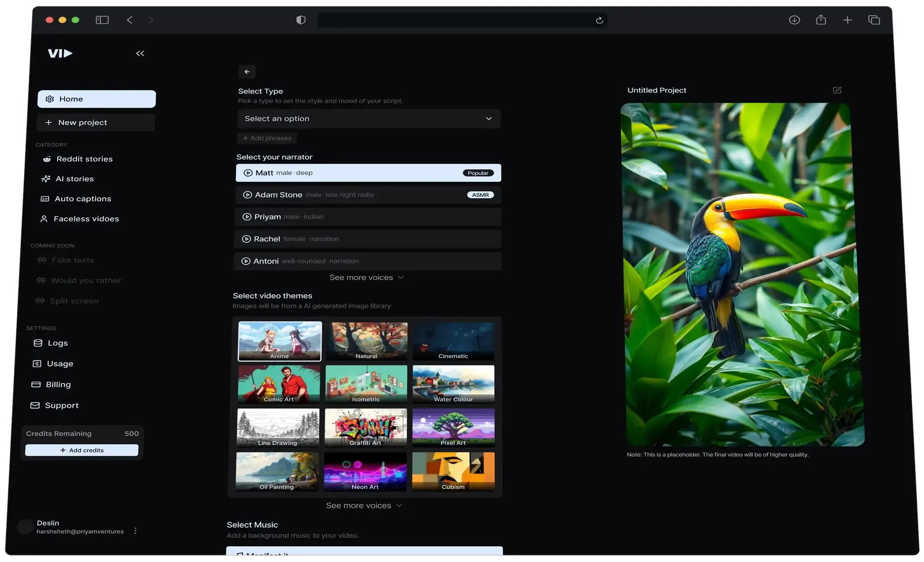Click the browser share icon
The image size is (924, 562).
[x=821, y=20]
